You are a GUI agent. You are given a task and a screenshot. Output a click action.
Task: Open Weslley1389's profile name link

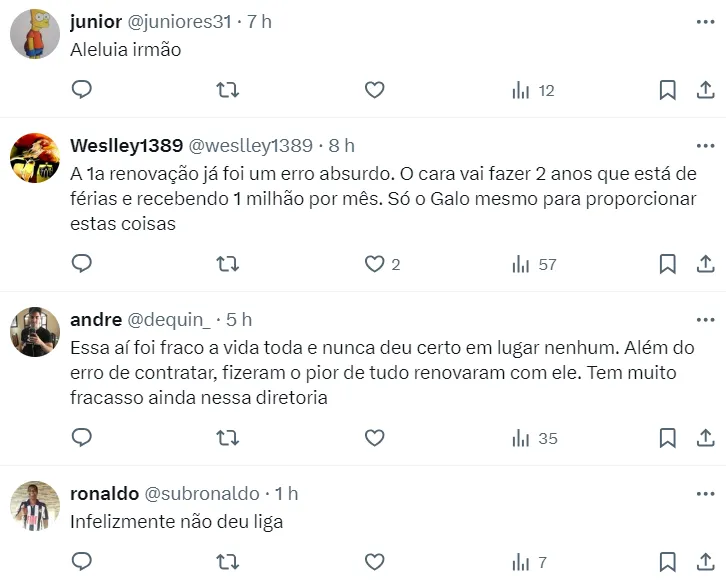126,146
